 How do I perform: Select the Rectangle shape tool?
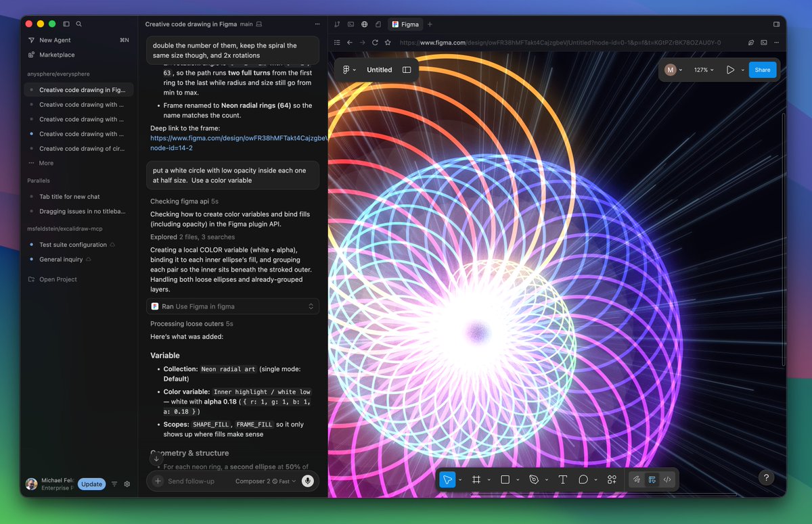pos(505,479)
